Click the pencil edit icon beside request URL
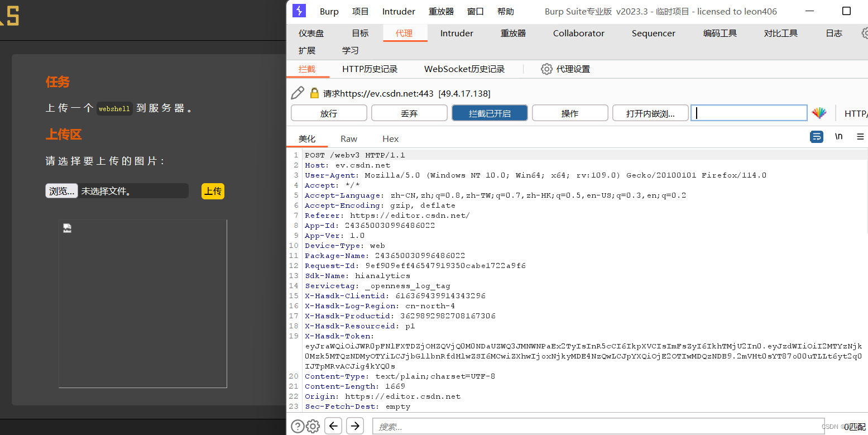Image resolution: width=868 pixels, height=435 pixels. (x=298, y=93)
